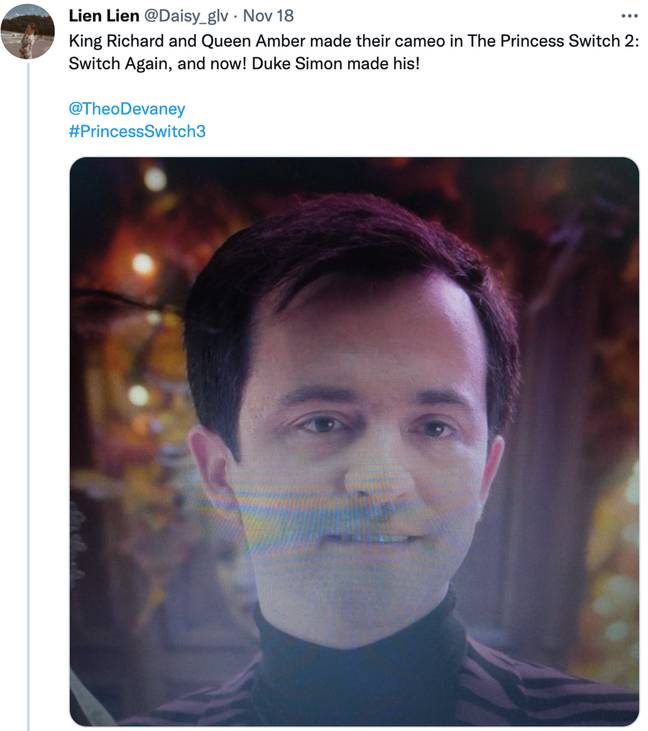Open the Nov 18 timestamp permalink

click(268, 16)
